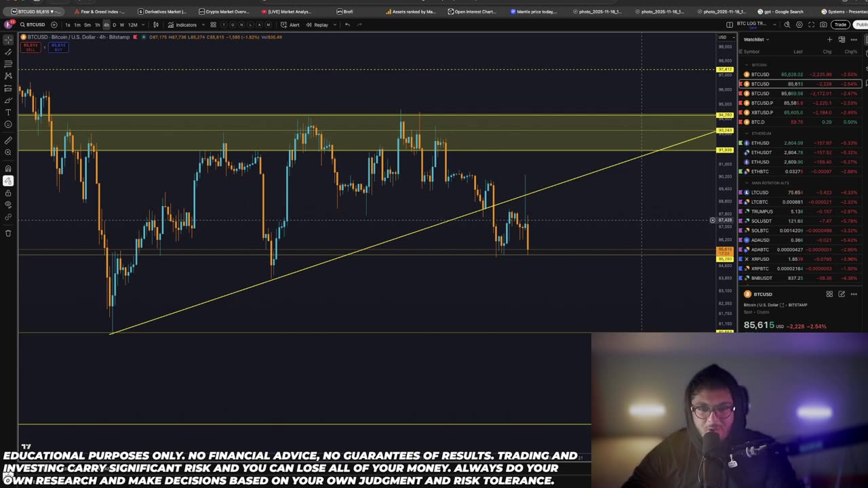Open the Indicators dialog
This screenshot has width=868, height=488.
(182, 24)
